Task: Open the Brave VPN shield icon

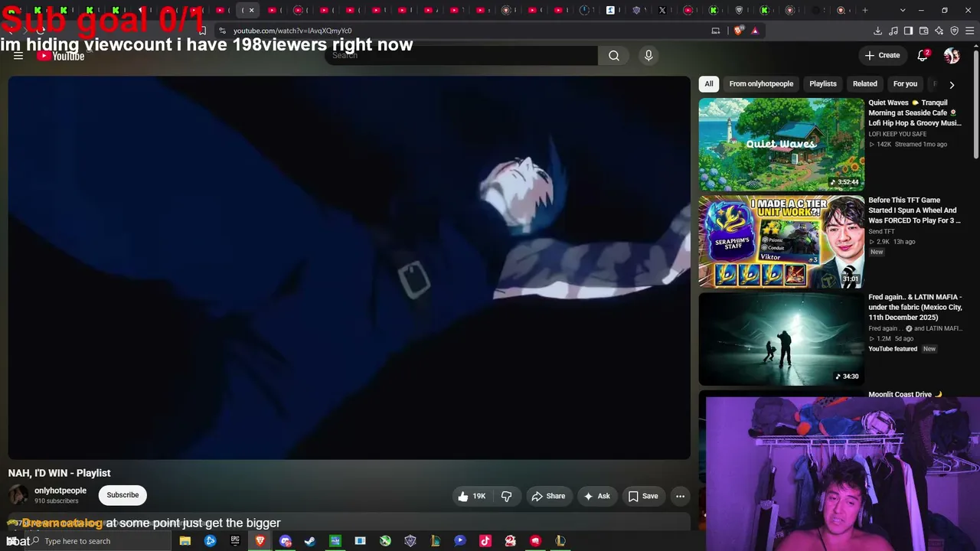Action: 954,31
